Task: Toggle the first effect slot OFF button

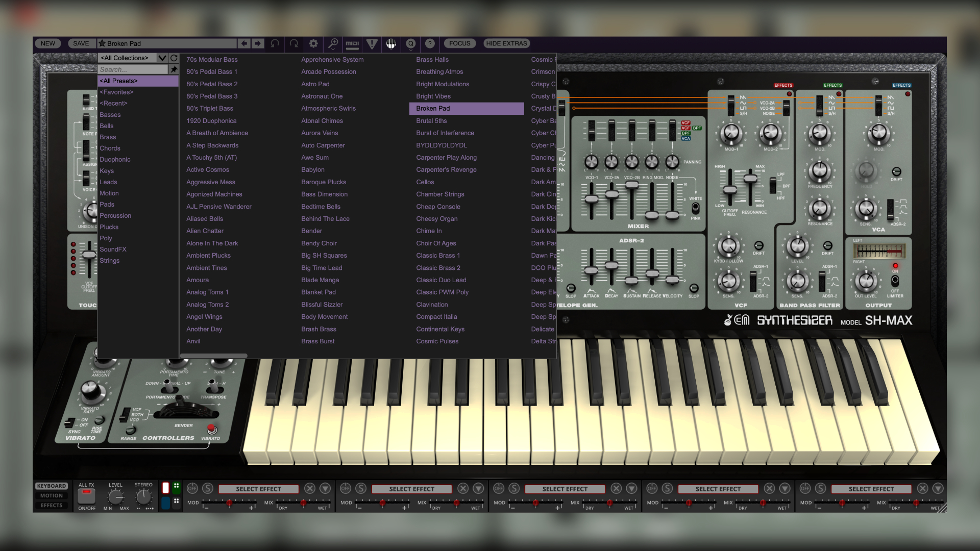Action: pyautogui.click(x=192, y=488)
